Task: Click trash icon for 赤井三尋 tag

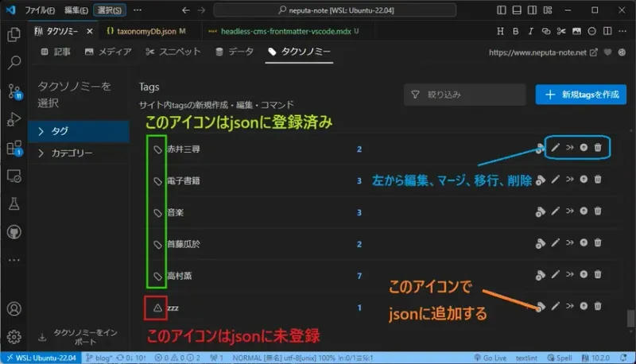Action: point(598,148)
